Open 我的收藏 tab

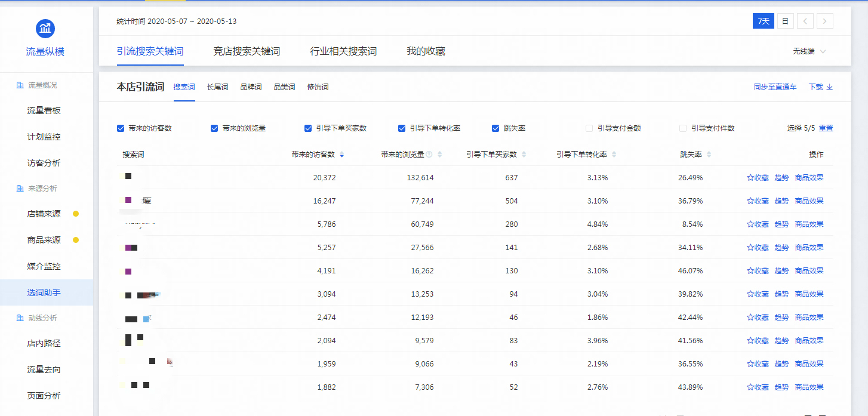[x=426, y=51]
